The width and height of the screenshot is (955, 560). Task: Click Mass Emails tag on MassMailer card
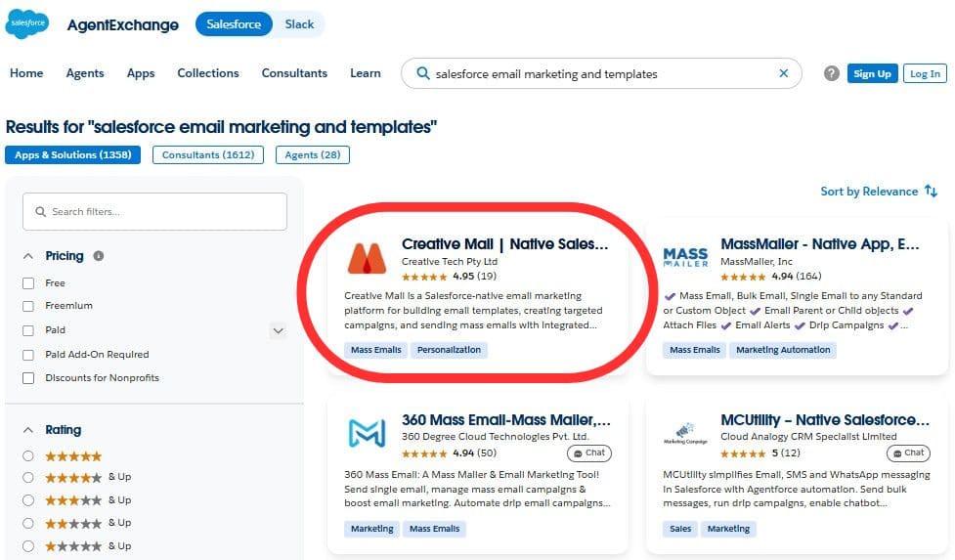coord(695,350)
